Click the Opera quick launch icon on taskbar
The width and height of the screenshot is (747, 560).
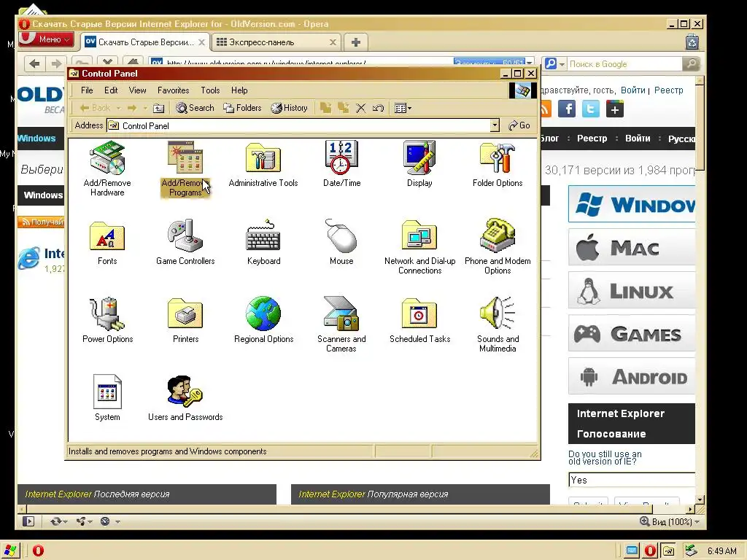[x=38, y=551]
